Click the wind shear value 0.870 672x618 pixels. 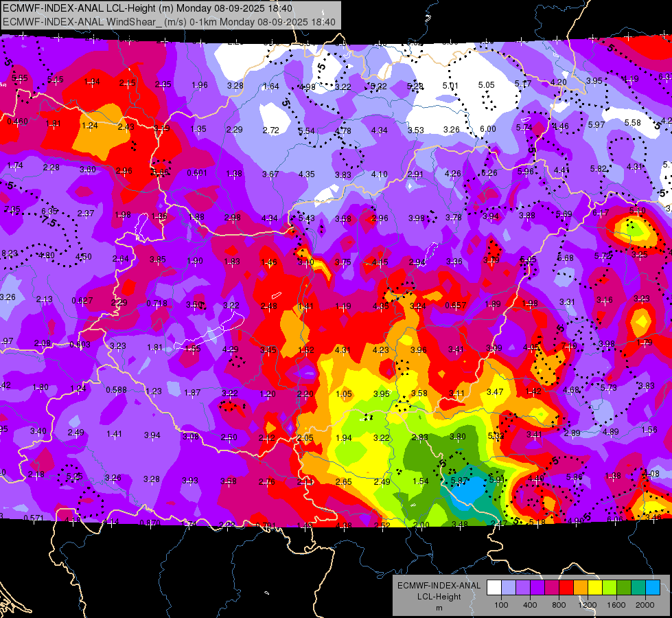tap(150, 523)
